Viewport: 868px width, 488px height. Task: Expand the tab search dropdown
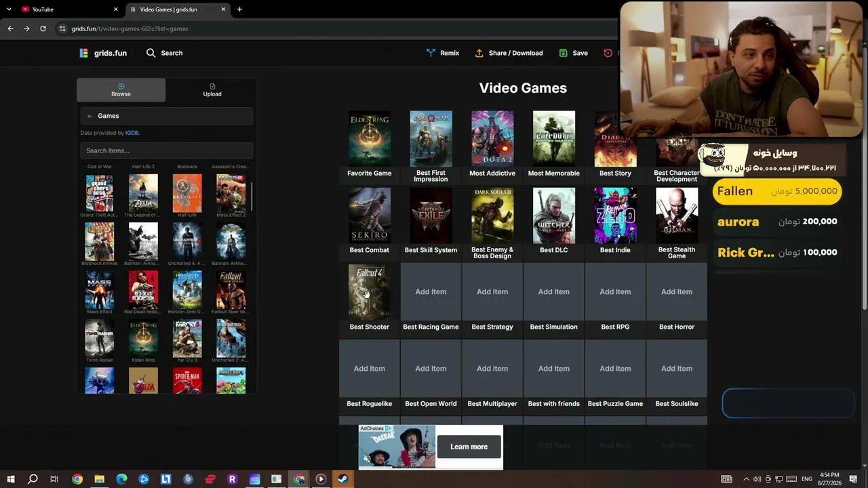coord(9,9)
